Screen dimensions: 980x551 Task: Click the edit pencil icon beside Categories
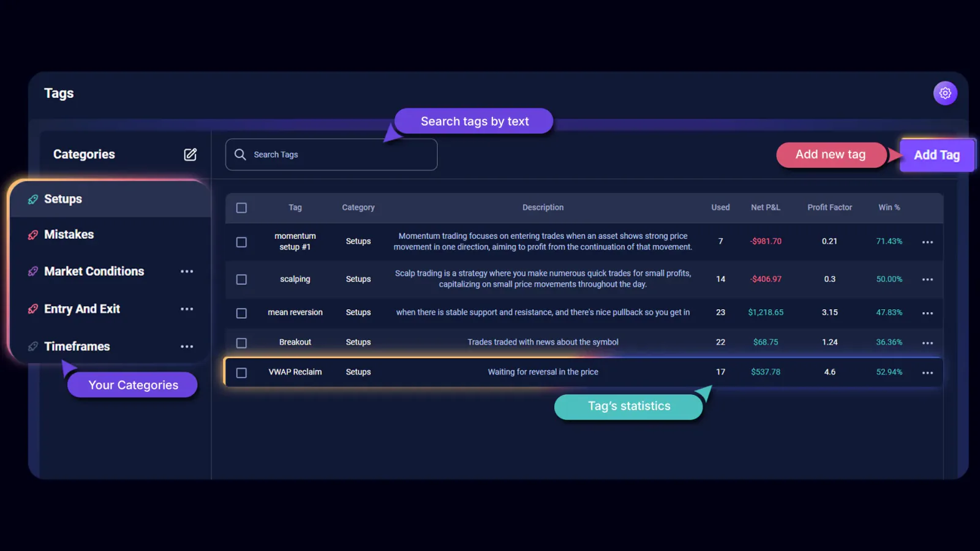190,154
